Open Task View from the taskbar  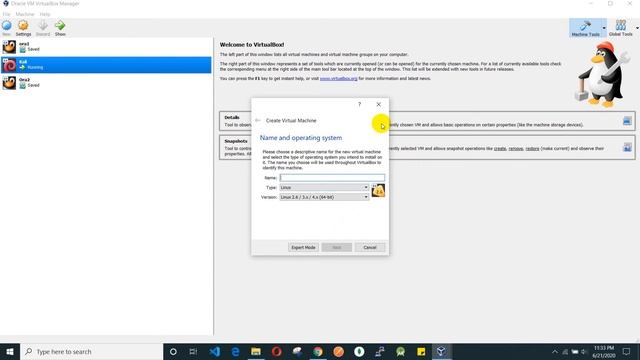(x=193, y=351)
